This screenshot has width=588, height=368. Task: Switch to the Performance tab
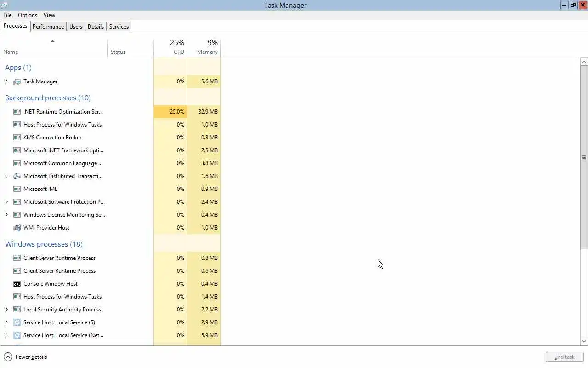[x=48, y=27]
